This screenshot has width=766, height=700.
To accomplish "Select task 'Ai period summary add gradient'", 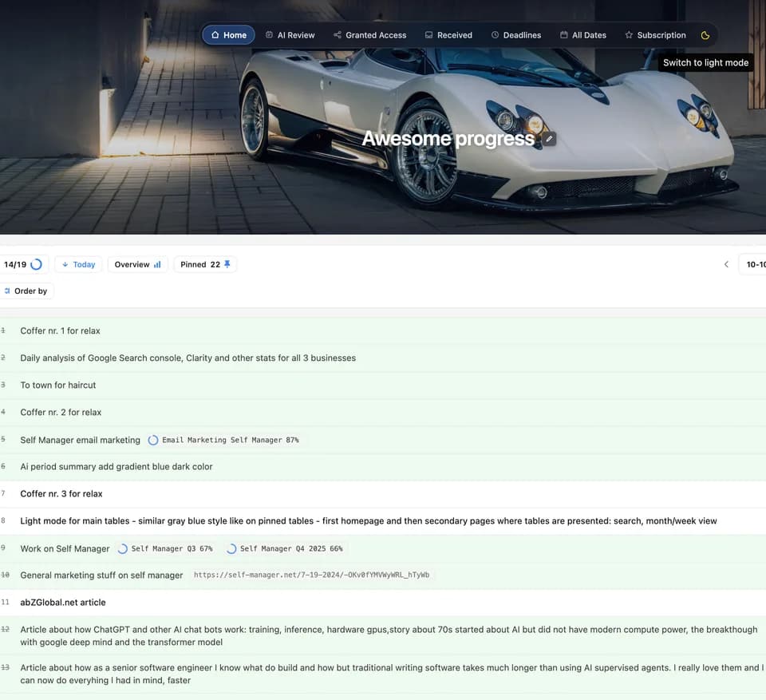I will click(x=116, y=467).
